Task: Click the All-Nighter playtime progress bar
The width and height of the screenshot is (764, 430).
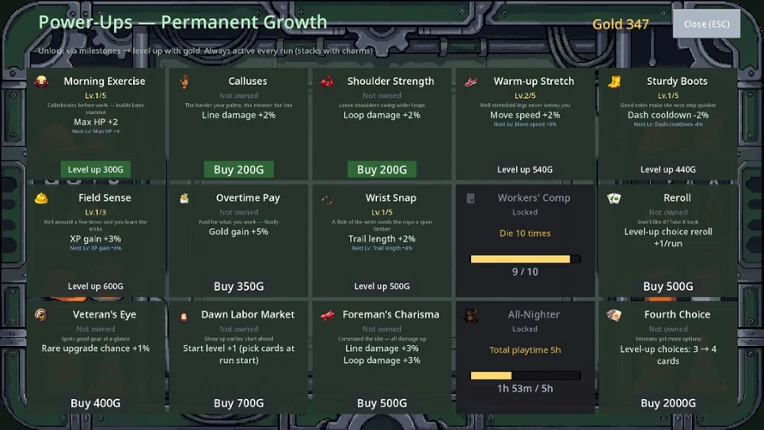Action: click(x=525, y=375)
